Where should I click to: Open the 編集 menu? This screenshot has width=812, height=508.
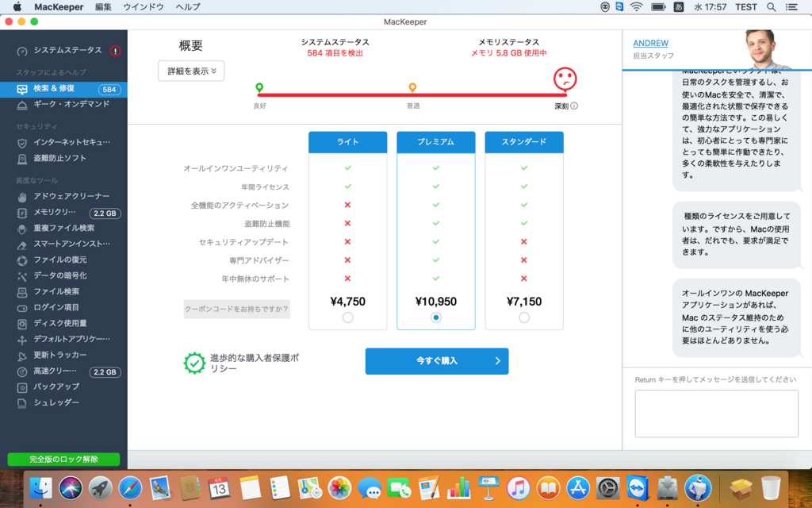(x=104, y=6)
